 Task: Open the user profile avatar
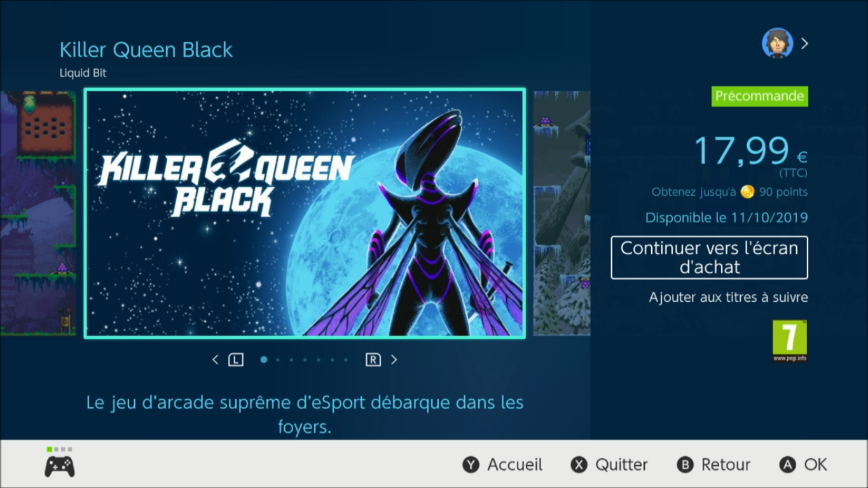[777, 44]
